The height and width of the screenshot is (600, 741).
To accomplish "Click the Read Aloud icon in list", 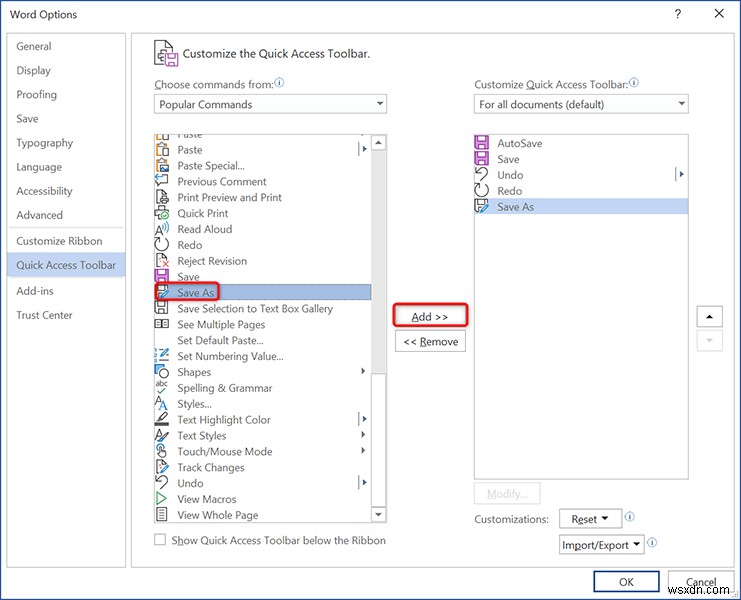I will tap(162, 230).
